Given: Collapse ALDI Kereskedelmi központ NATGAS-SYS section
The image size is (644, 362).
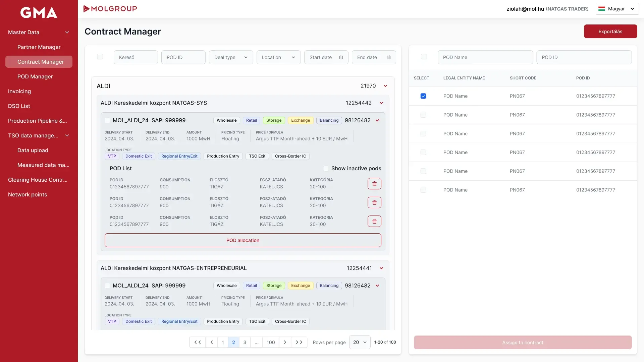Looking at the screenshot, I should [381, 103].
